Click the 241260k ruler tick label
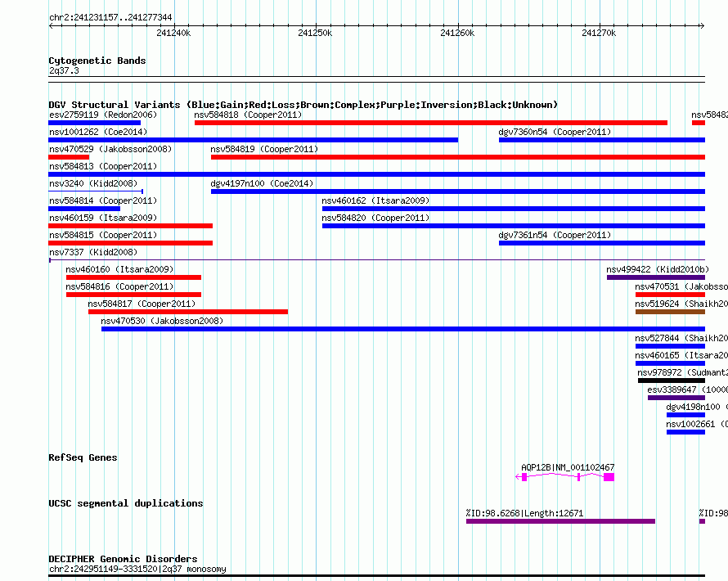This screenshot has width=728, height=581. point(457,33)
